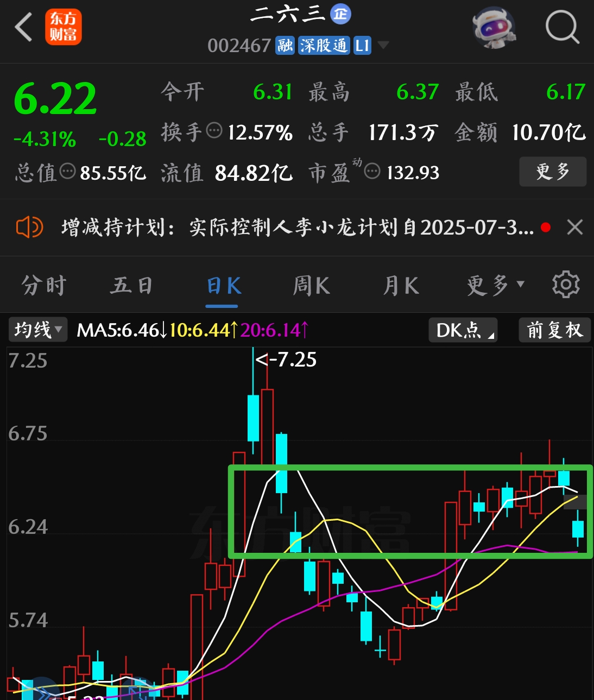Open chart settings gear icon
This screenshot has height=700, width=594.
coord(566,284)
